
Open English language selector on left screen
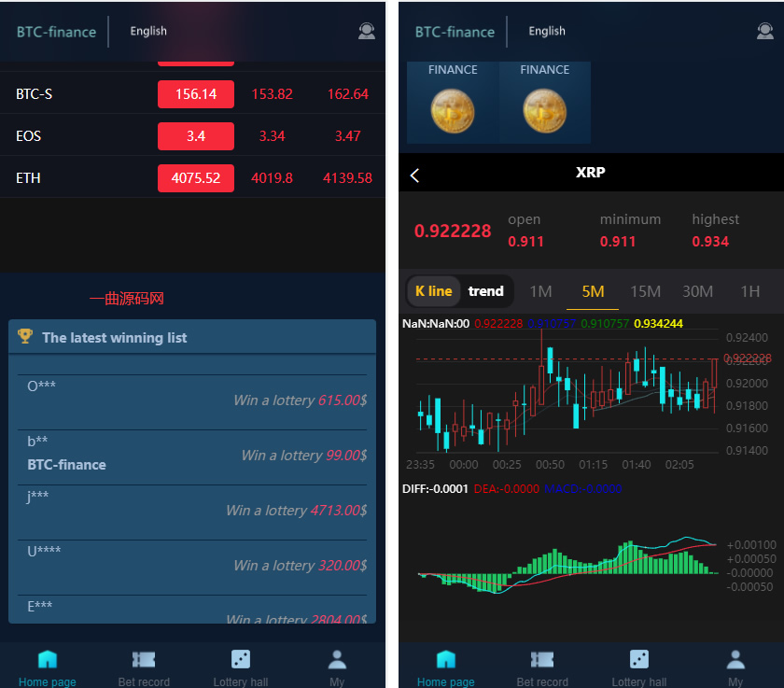tap(148, 31)
